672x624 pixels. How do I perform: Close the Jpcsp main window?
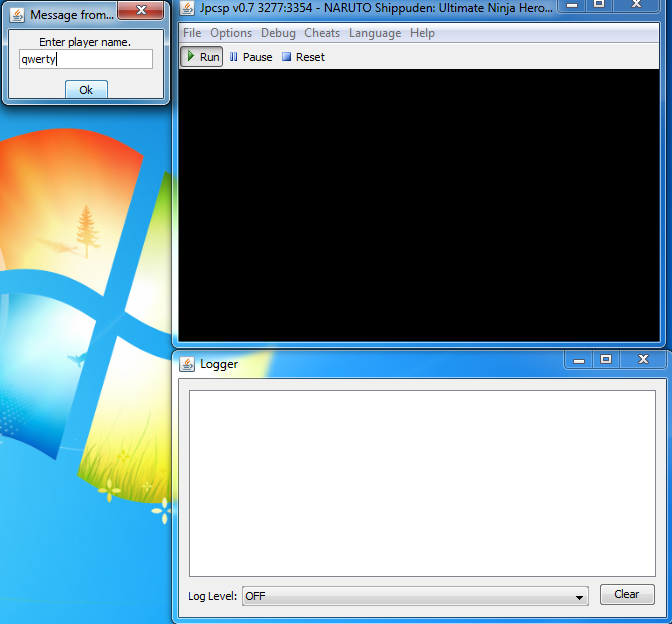coord(636,4)
